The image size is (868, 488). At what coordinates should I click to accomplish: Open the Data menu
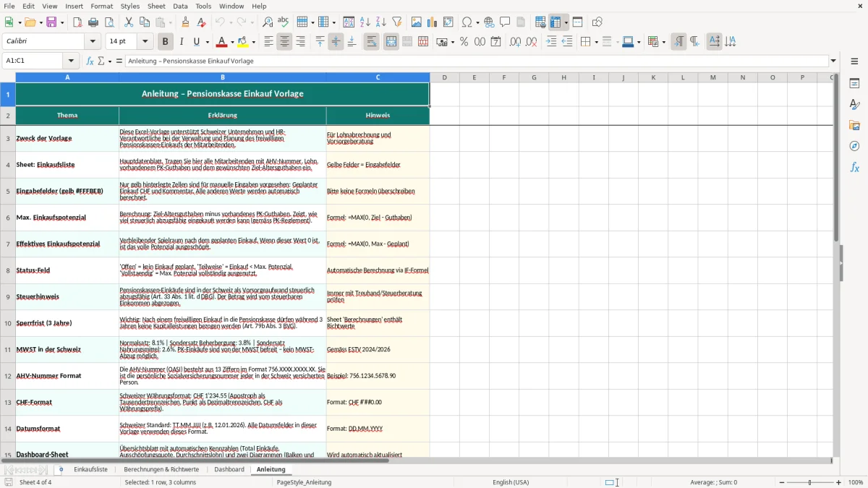point(180,6)
